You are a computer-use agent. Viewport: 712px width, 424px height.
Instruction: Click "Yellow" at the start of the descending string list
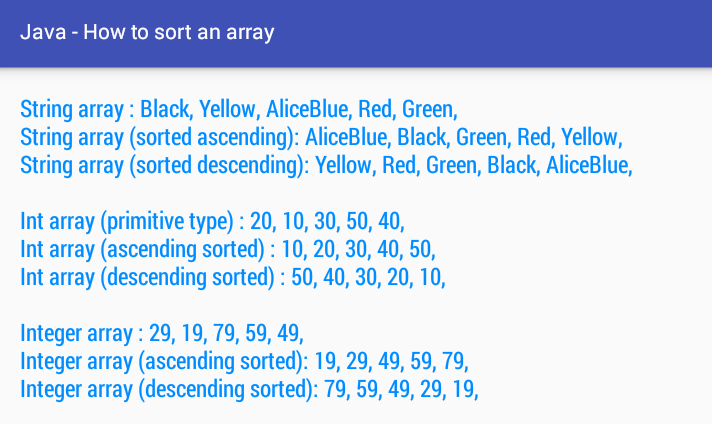pos(343,165)
